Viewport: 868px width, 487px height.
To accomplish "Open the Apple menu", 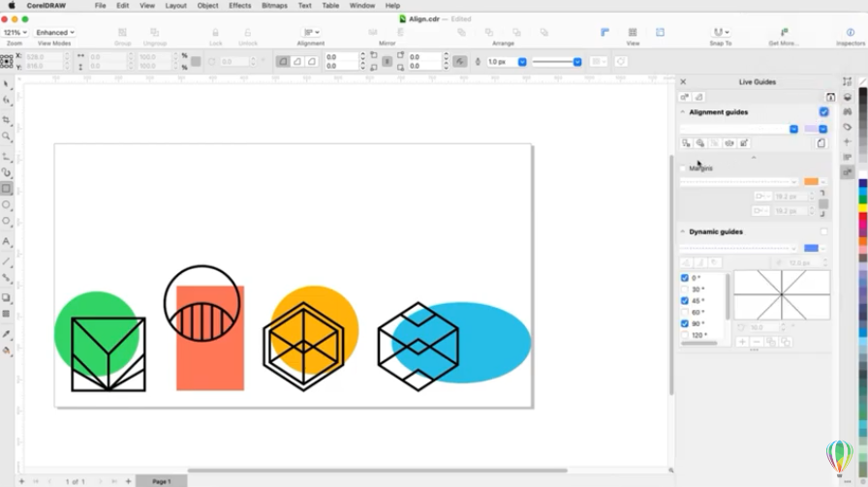I will (x=11, y=6).
